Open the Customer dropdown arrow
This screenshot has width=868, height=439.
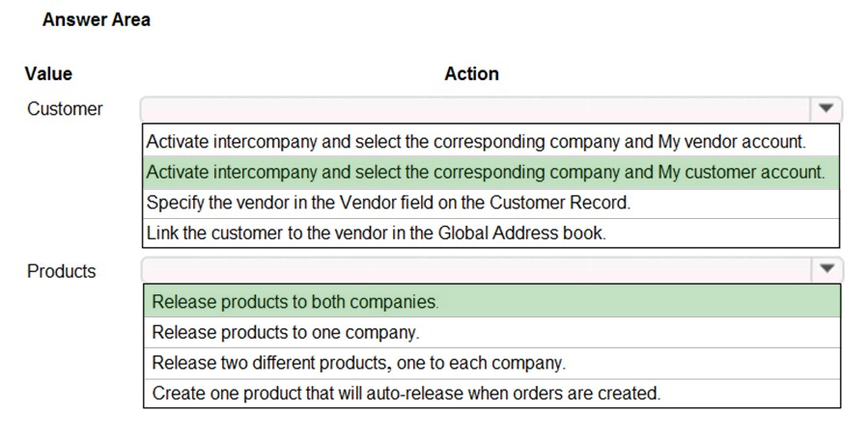826,109
